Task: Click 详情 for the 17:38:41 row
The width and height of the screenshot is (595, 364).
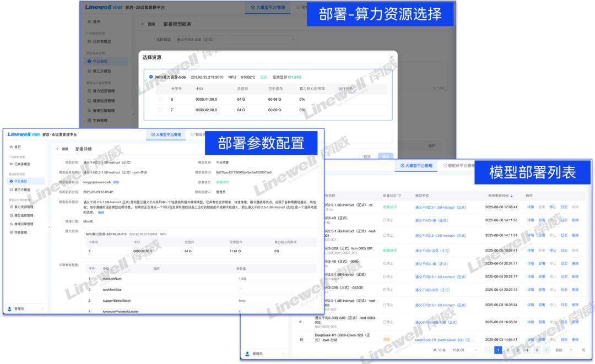Action: pyautogui.click(x=531, y=207)
